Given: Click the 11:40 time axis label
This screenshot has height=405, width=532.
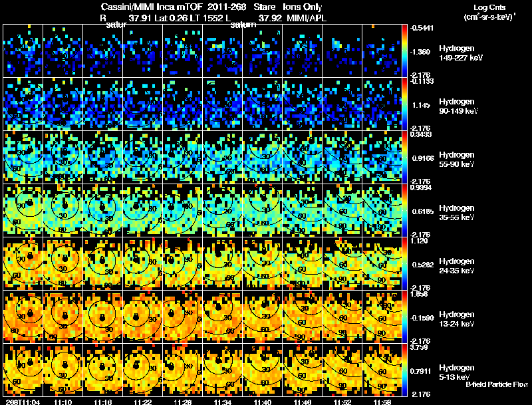Looking at the screenshot, I should pyautogui.click(x=262, y=402).
